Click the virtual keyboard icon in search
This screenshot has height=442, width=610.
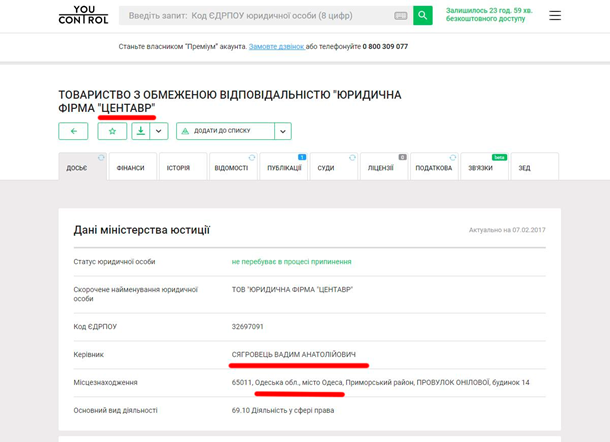click(x=401, y=16)
